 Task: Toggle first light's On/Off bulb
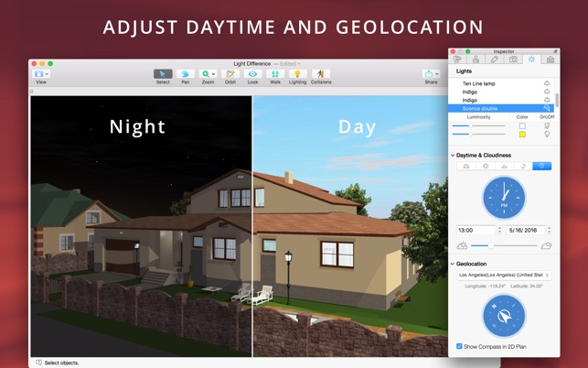pos(548,125)
